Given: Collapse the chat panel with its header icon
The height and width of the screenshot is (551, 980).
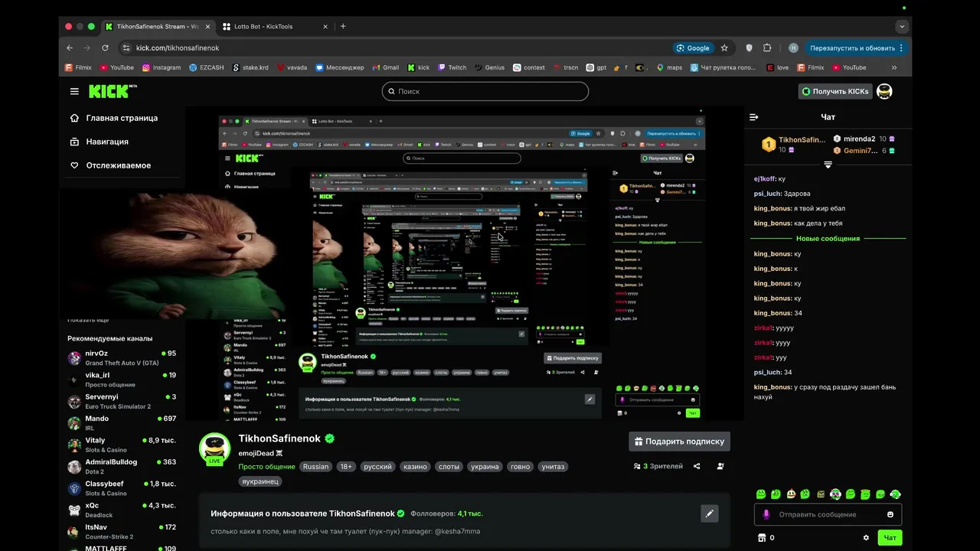Looking at the screenshot, I should [x=753, y=117].
